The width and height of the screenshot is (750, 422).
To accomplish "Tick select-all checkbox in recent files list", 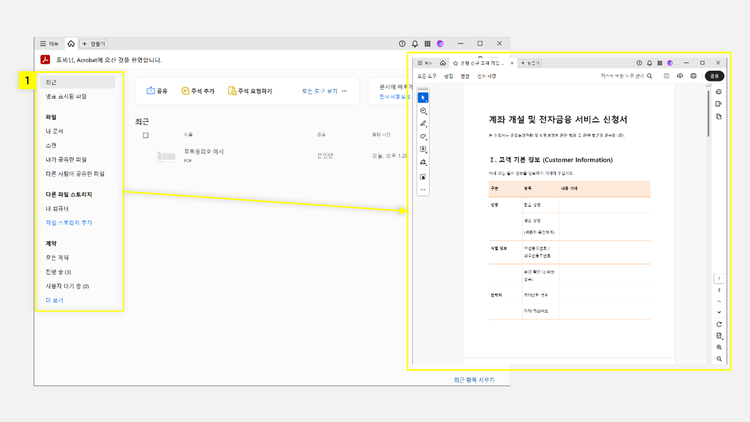I will [146, 135].
